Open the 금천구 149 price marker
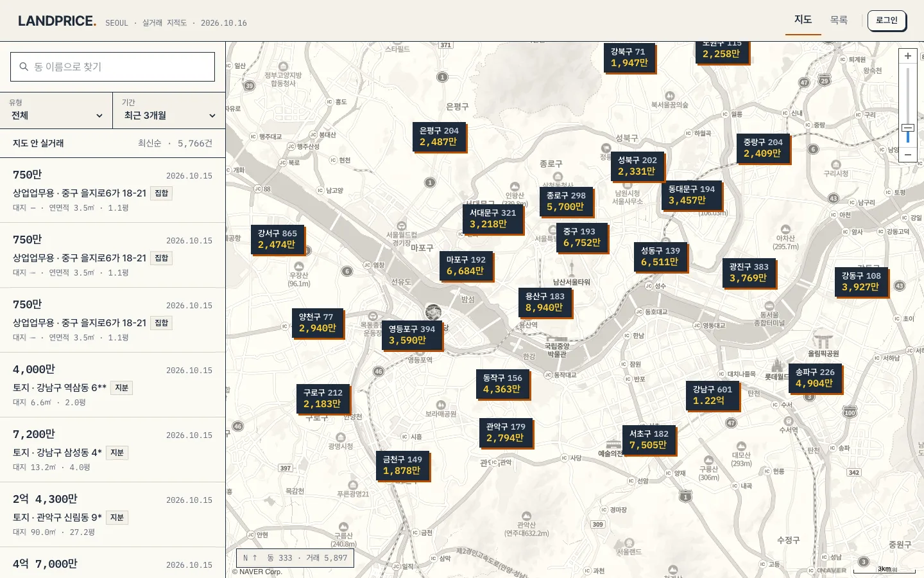Viewport: 924px width, 578px height. 402,465
